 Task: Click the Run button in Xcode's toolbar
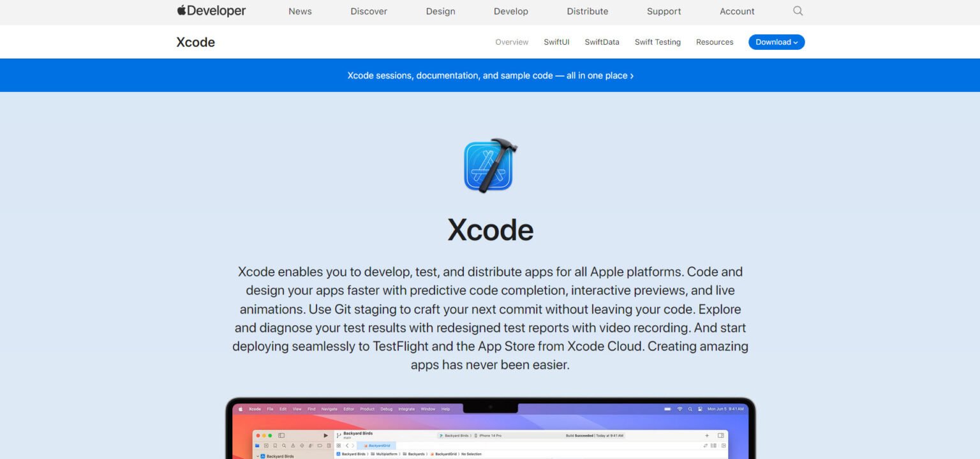coord(326,435)
